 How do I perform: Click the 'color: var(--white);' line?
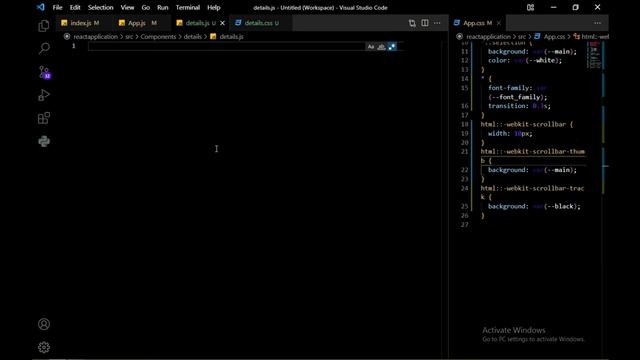point(524,60)
